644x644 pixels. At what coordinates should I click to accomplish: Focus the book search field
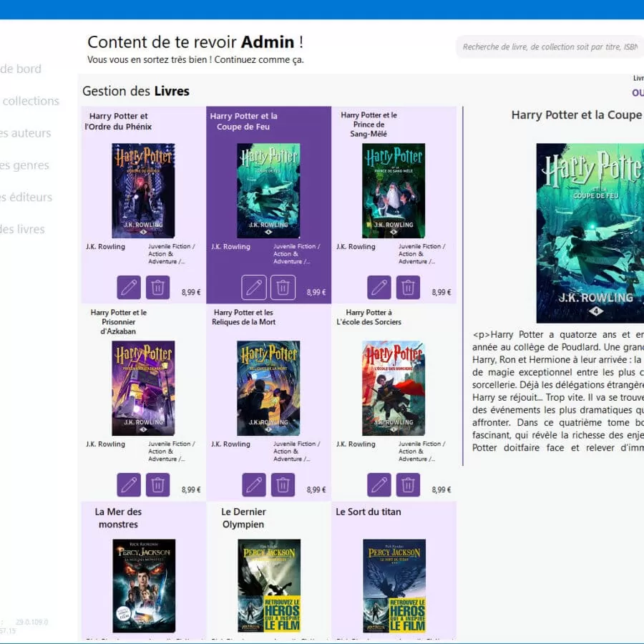coord(550,47)
